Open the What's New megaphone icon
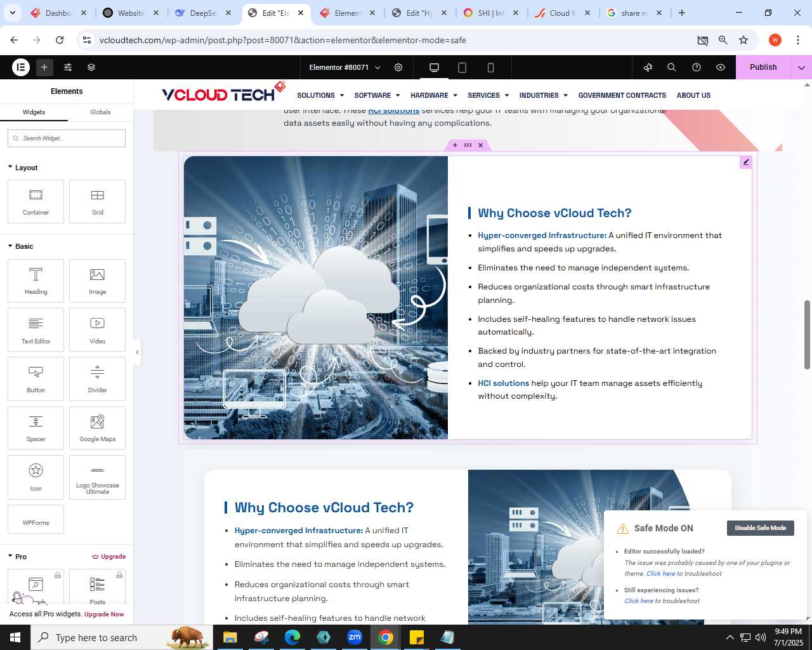This screenshot has height=650, width=812. click(648, 67)
